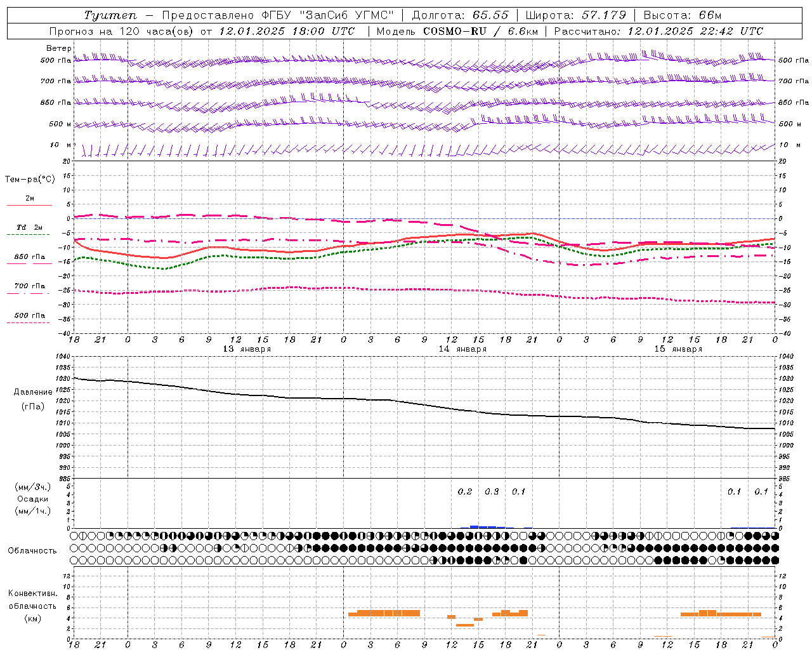Click the "(мм/3ч.)" precipitation unit label

tap(33, 487)
